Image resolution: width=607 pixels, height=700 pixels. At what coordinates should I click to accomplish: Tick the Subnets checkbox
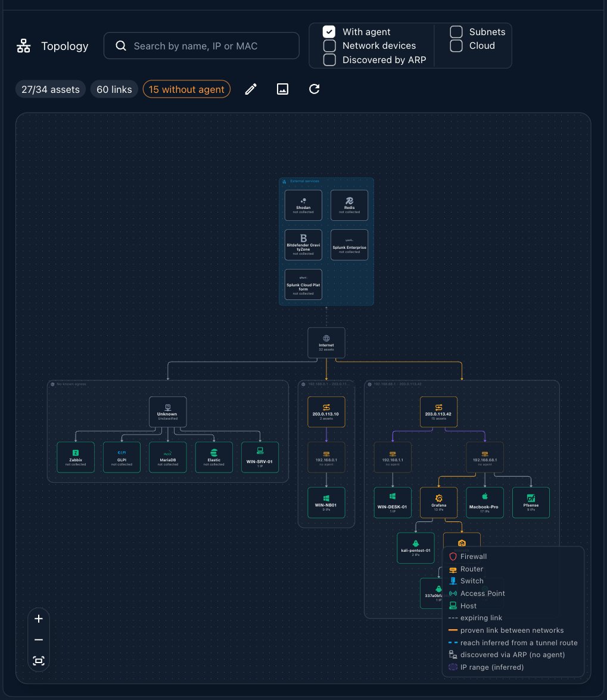[x=456, y=32]
